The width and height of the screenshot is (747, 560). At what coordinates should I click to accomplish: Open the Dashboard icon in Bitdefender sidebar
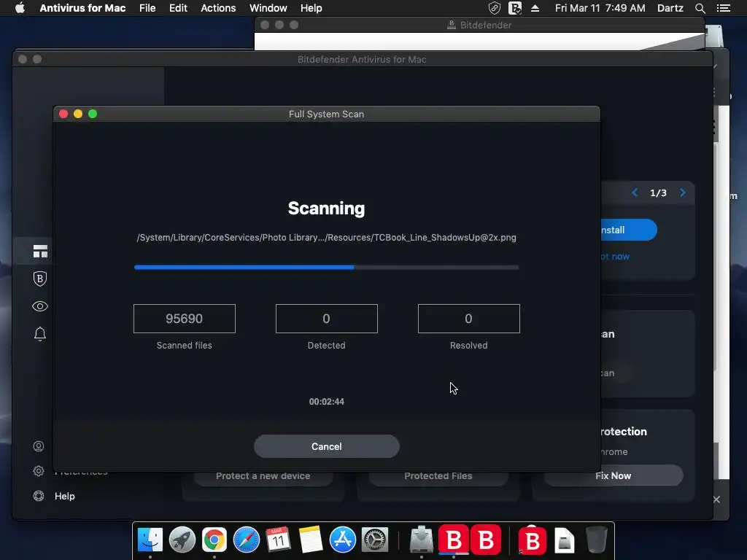point(40,252)
